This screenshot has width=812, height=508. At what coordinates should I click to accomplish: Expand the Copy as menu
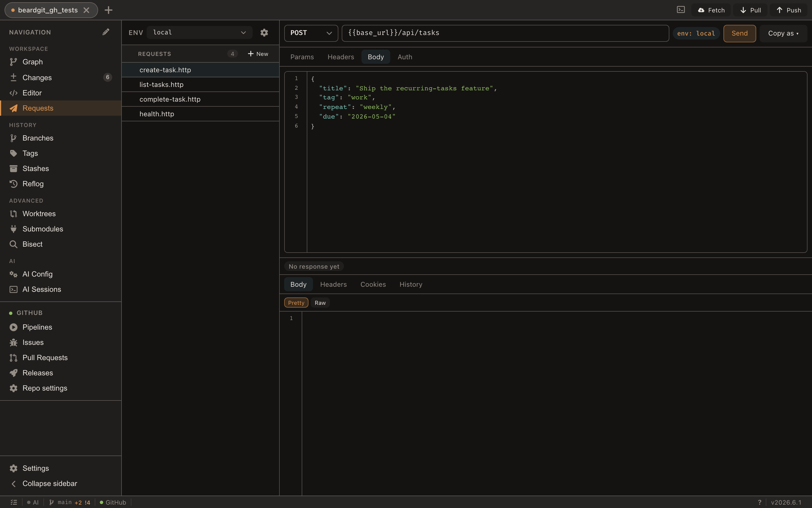point(783,33)
